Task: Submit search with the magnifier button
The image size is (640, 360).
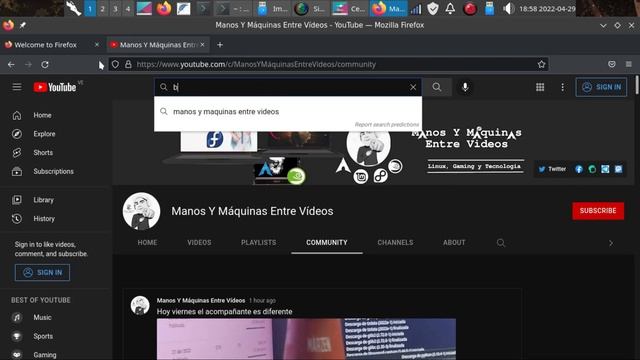Action: [x=437, y=87]
